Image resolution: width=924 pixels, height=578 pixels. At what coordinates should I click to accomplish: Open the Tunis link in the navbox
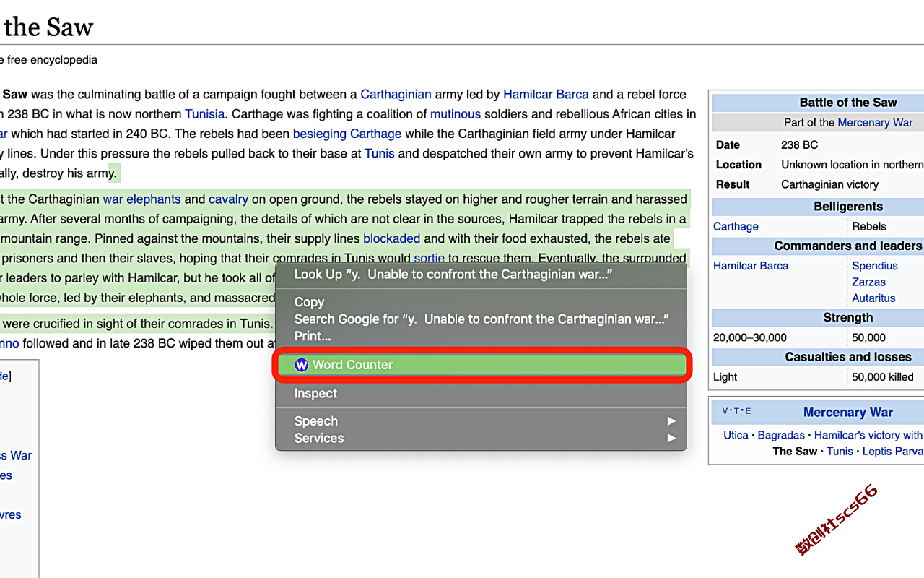pos(840,451)
